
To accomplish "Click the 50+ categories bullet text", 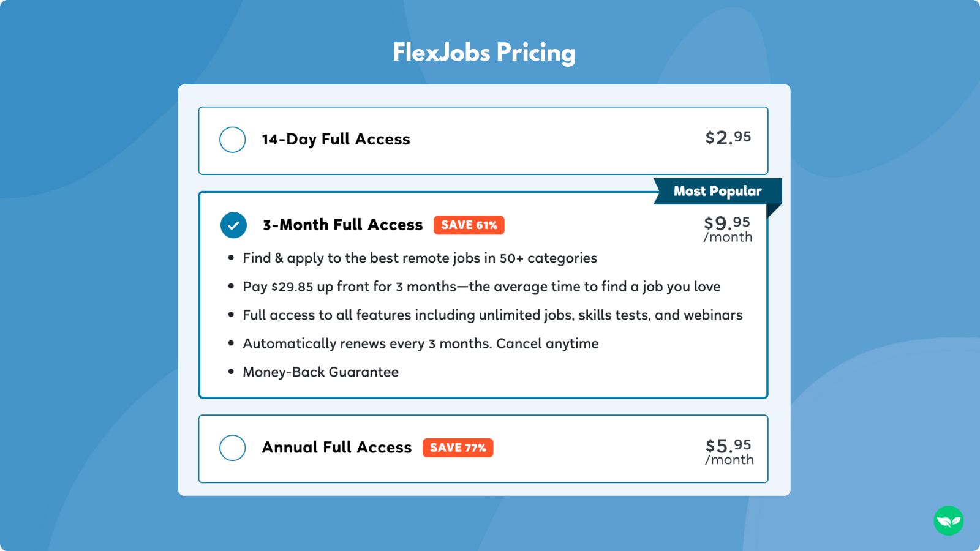I will 419,258.
